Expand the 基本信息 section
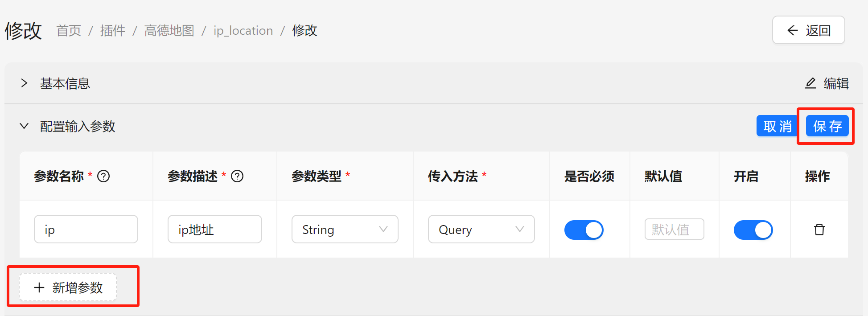Viewport: 868px width, 316px height. pyautogui.click(x=24, y=83)
